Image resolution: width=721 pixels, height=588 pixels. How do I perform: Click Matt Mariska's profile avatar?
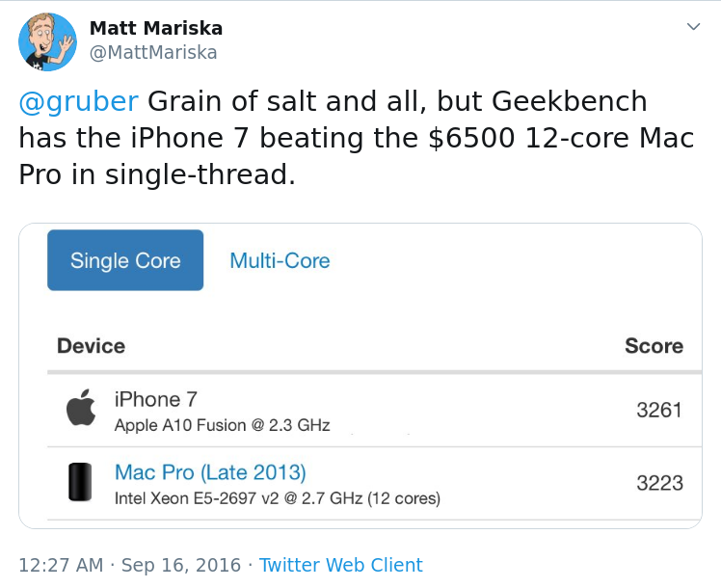click(47, 41)
